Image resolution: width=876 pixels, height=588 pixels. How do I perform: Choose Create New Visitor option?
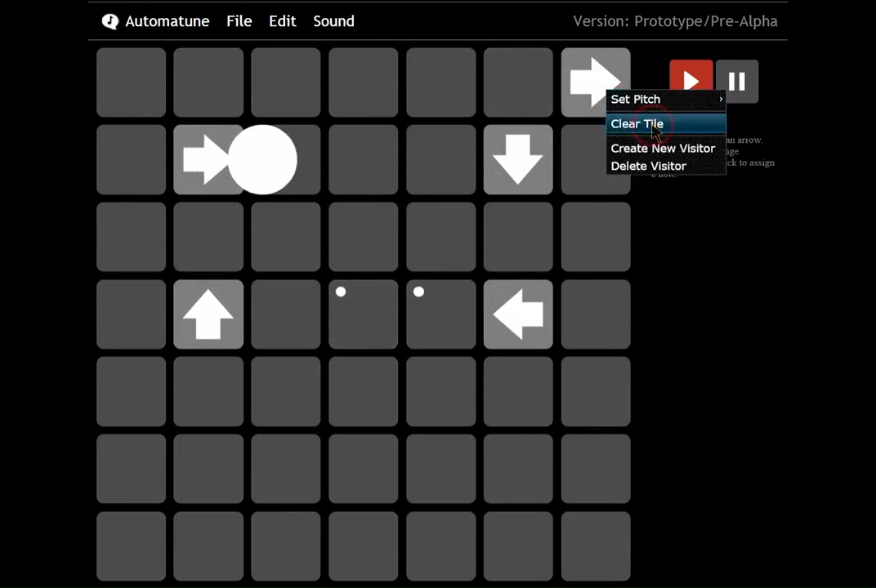coord(663,149)
